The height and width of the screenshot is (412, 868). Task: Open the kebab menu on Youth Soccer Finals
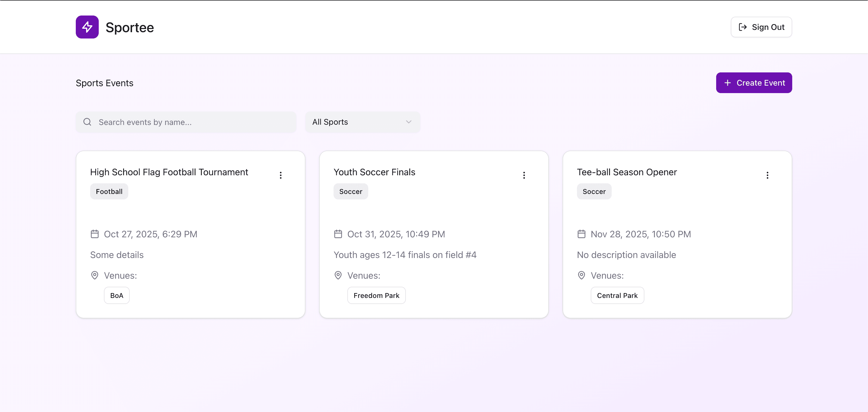[x=524, y=175]
